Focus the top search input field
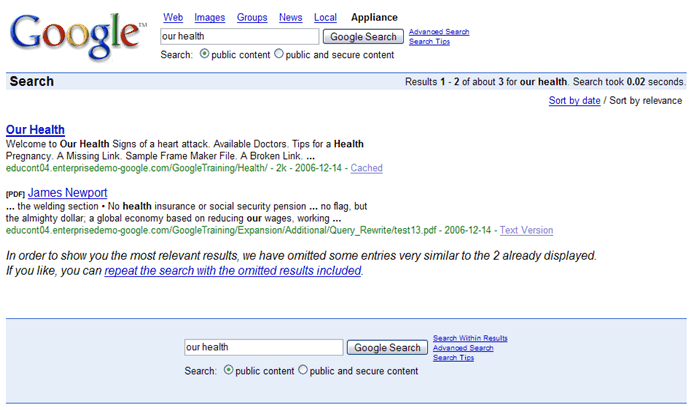Viewport: 694px width, 410px height. 240,36
